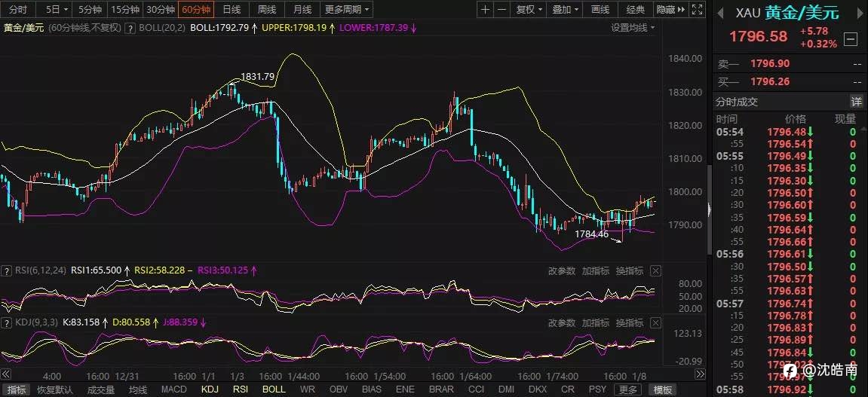Click the 经典 layout button

636,9
